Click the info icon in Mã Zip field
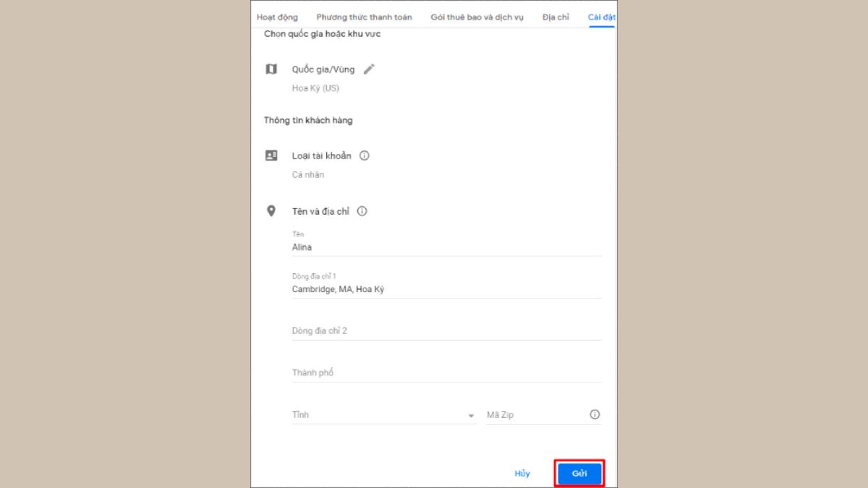This screenshot has width=868, height=488. point(595,415)
